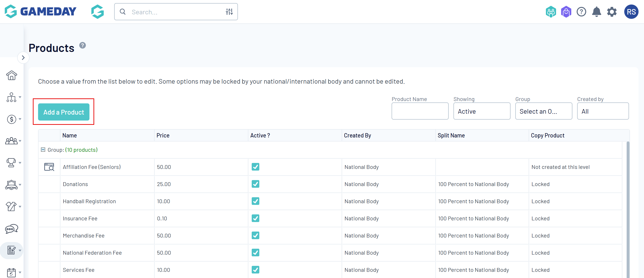Open the Group filter dropdown
This screenshot has height=278, width=644.
point(544,111)
